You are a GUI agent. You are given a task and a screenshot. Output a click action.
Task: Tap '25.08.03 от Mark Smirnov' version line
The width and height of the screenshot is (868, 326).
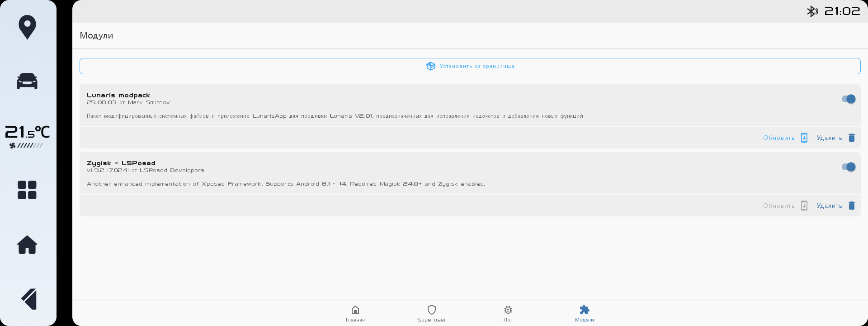pyautogui.click(x=128, y=102)
